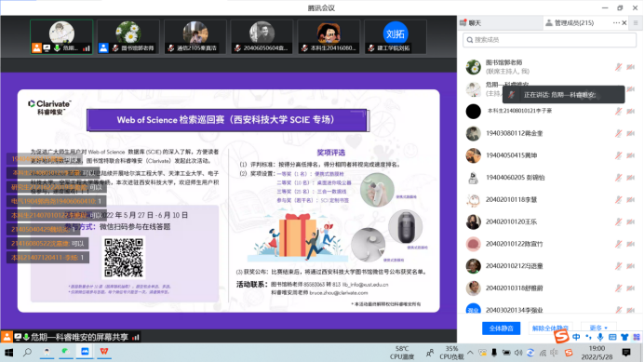Select 20406050604 participant video thumbnail
This screenshot has width=644, height=362.
pos(262,37)
